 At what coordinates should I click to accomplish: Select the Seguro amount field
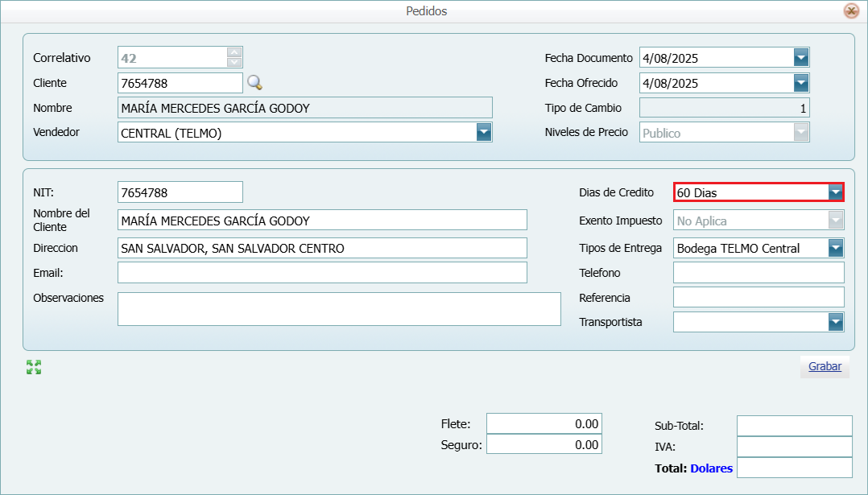(x=544, y=444)
